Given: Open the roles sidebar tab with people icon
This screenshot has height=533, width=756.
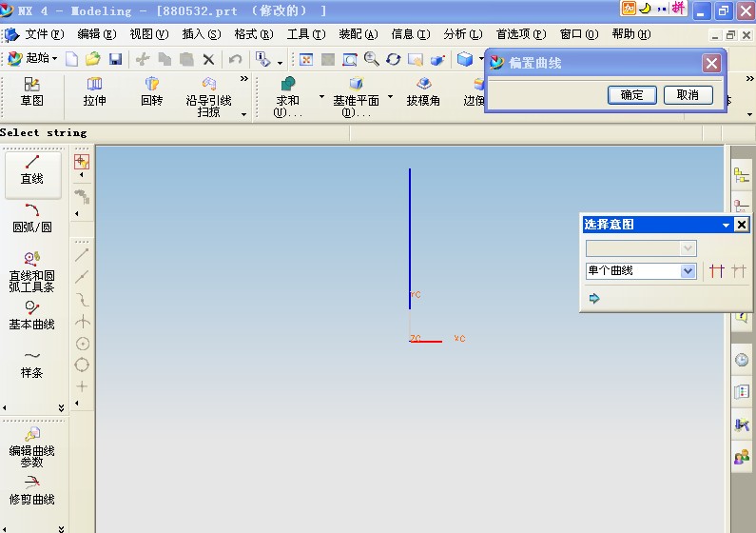Looking at the screenshot, I should (742, 456).
